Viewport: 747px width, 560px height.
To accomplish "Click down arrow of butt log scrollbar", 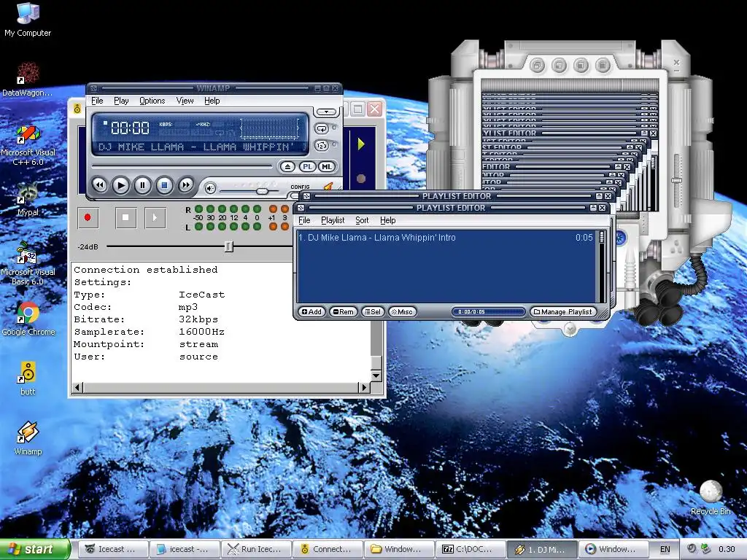I will coord(376,376).
